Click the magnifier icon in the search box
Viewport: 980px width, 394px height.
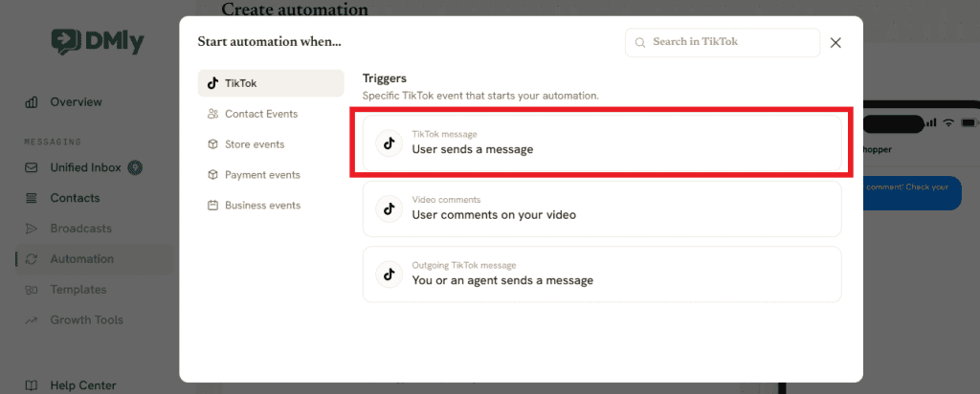pos(639,42)
